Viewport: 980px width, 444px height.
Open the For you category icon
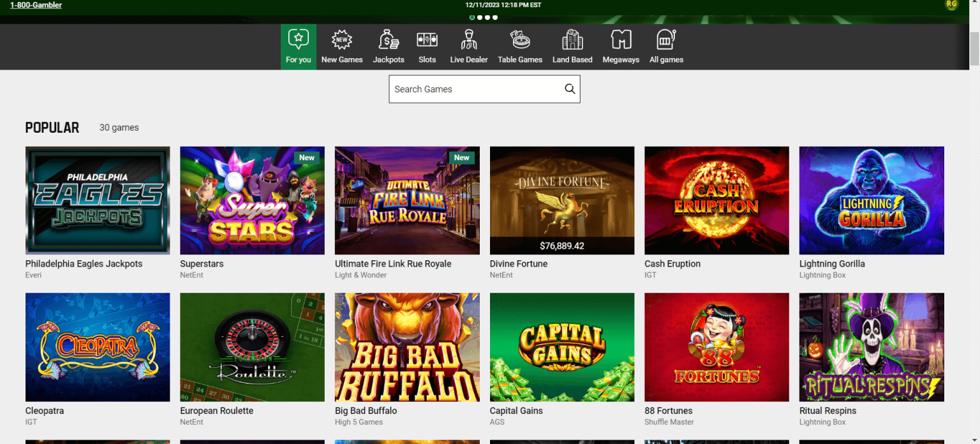pyautogui.click(x=298, y=40)
